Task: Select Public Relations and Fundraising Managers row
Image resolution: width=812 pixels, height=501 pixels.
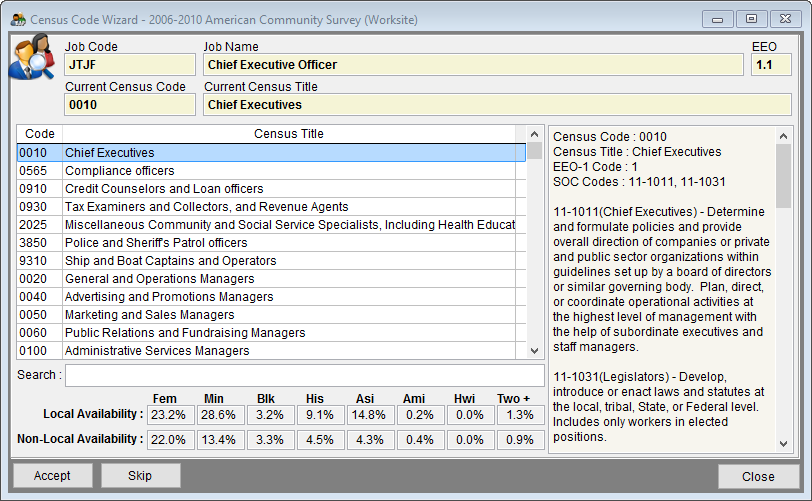Action: click(x=271, y=333)
